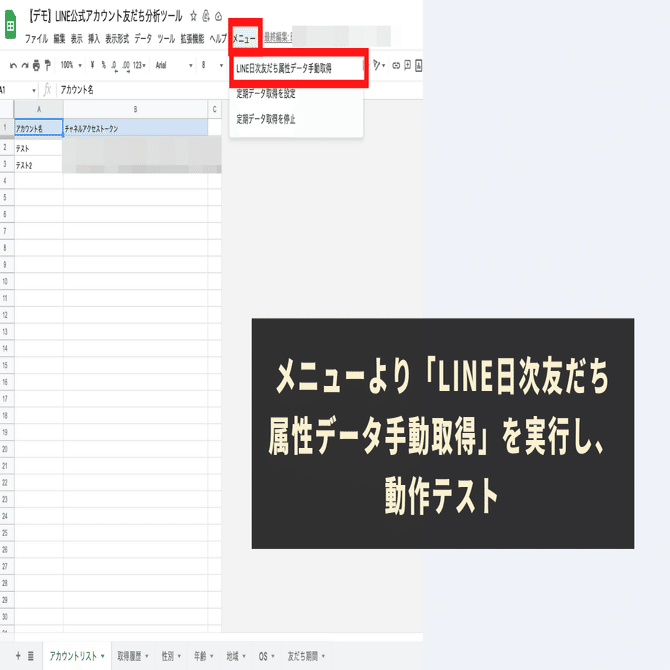
Task: Open the 表示形式 menu
Action: click(117, 39)
